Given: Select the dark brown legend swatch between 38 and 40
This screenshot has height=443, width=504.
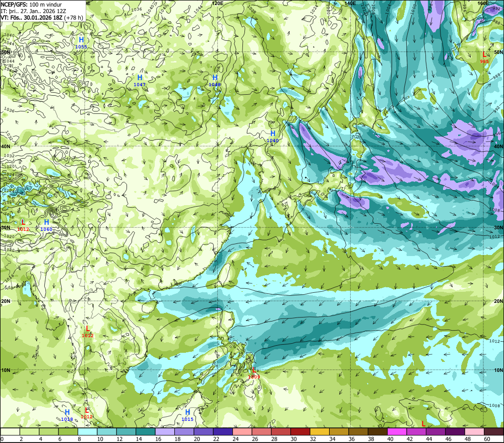Looking at the screenshot, I should [377, 431].
